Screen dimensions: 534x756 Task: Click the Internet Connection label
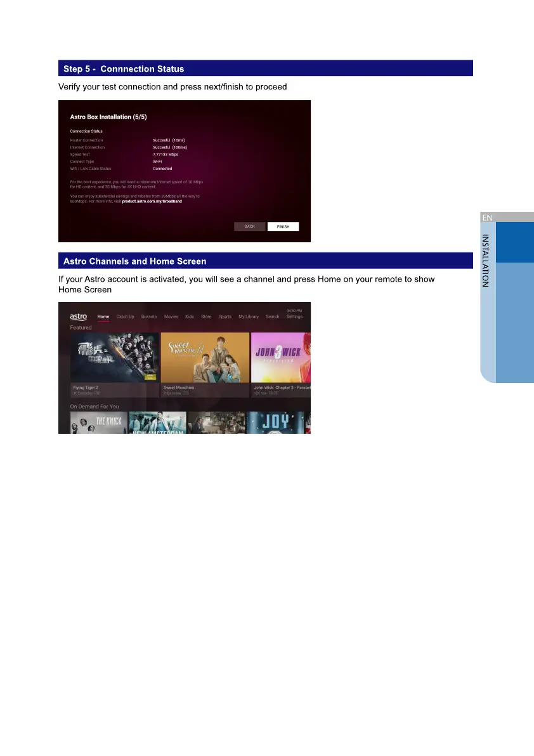coord(88,148)
